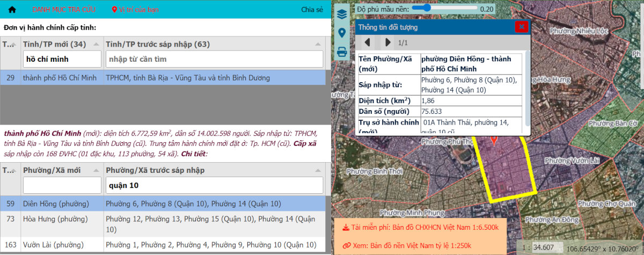Sort by Tỉnh/TP mới column arrow
The height and width of the screenshot is (255, 644).
(x=96, y=44)
